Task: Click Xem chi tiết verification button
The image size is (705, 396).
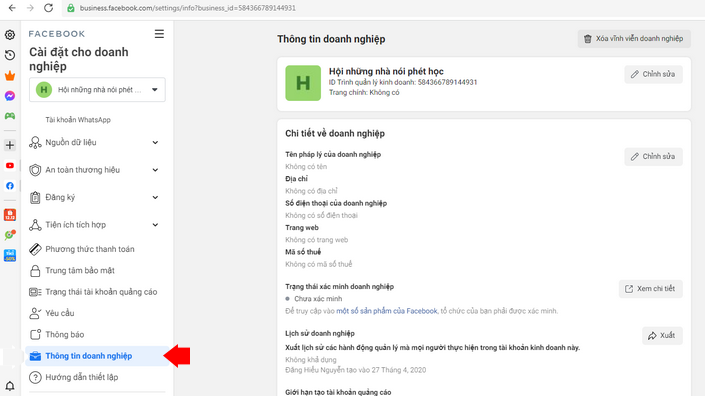Action: click(x=651, y=289)
